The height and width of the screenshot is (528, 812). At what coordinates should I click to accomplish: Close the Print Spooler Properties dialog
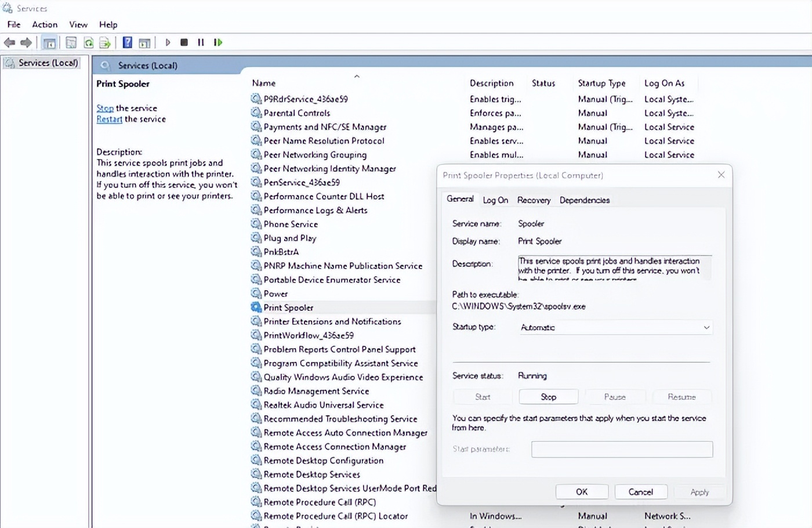(x=721, y=175)
